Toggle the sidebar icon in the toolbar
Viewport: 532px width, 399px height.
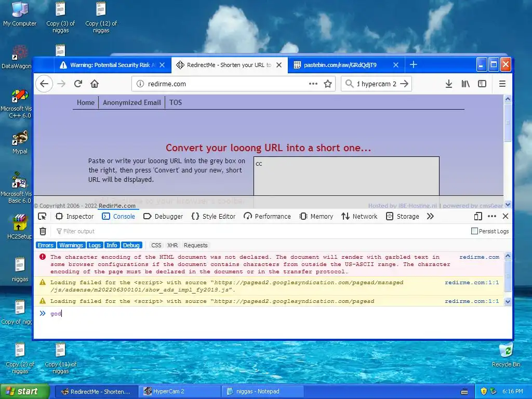[482, 84]
